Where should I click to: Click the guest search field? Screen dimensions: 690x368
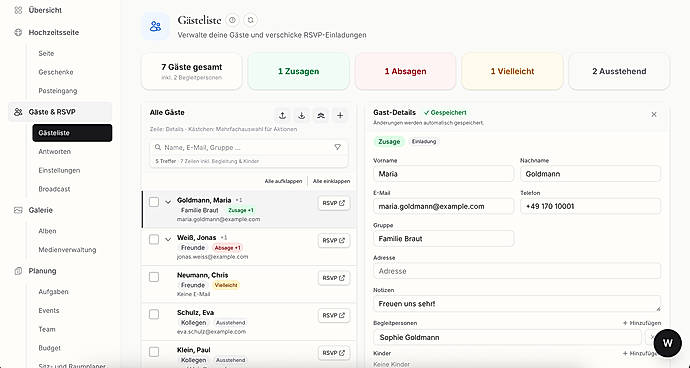[x=249, y=147]
